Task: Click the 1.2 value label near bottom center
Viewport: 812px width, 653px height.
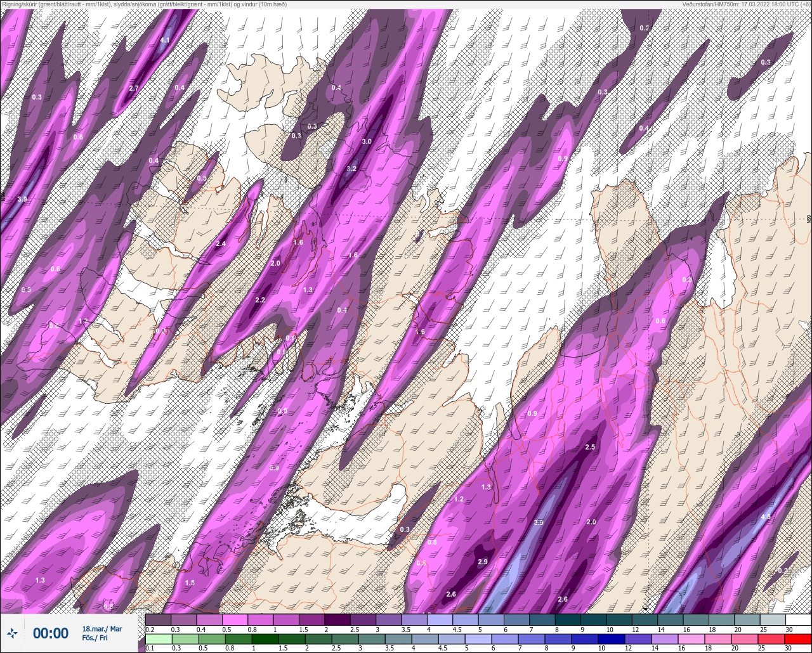Action: point(459,499)
